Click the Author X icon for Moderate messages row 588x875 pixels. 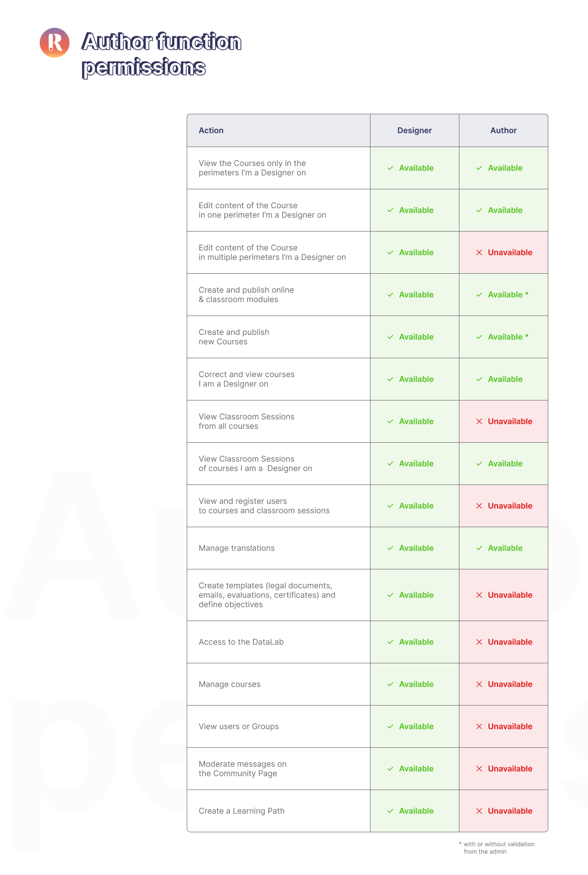coord(479,769)
